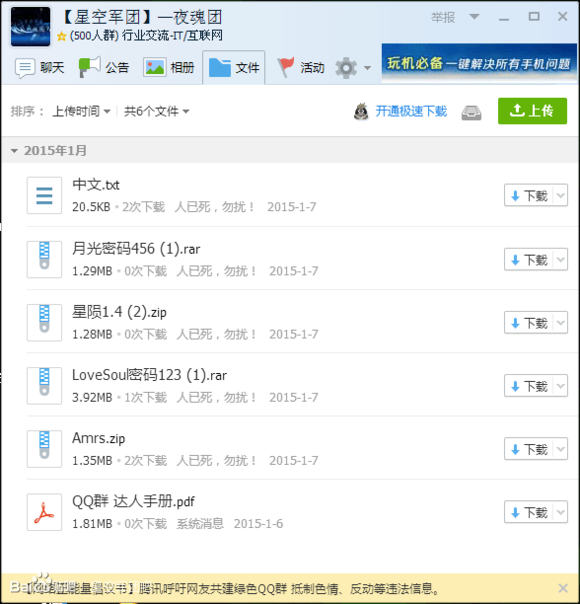The width and height of the screenshot is (580, 604).
Task: Click archive icon for LoveSoul密码123 (1).rar
Action: tap(44, 386)
